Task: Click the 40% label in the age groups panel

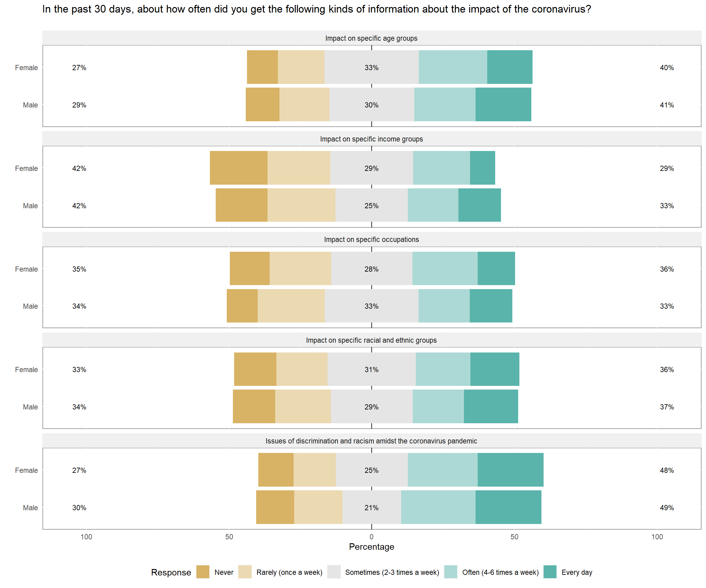Action: pos(667,68)
